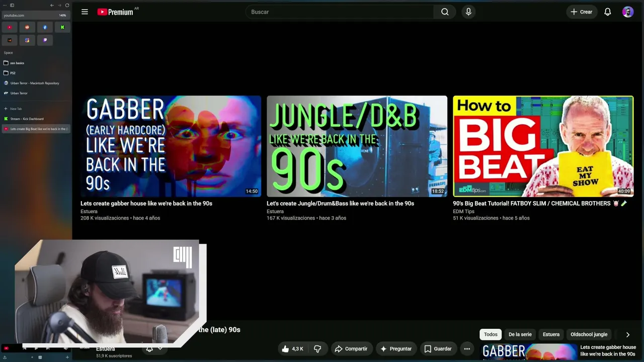Open the pinned Facebook tab icon
Screen dimensions: 644x362
45,27
